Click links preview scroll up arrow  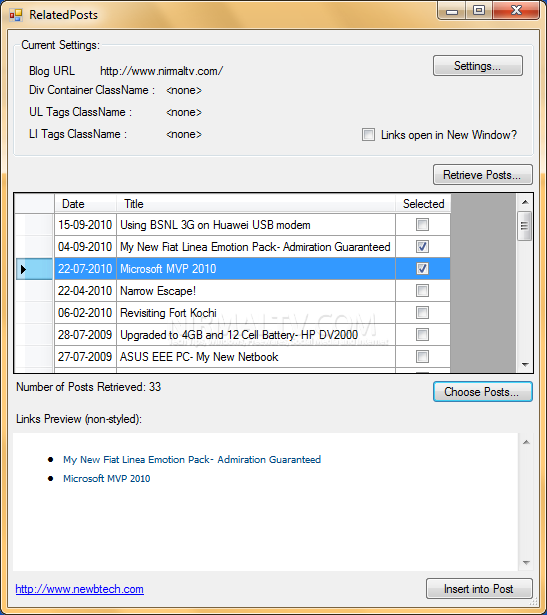point(526,442)
